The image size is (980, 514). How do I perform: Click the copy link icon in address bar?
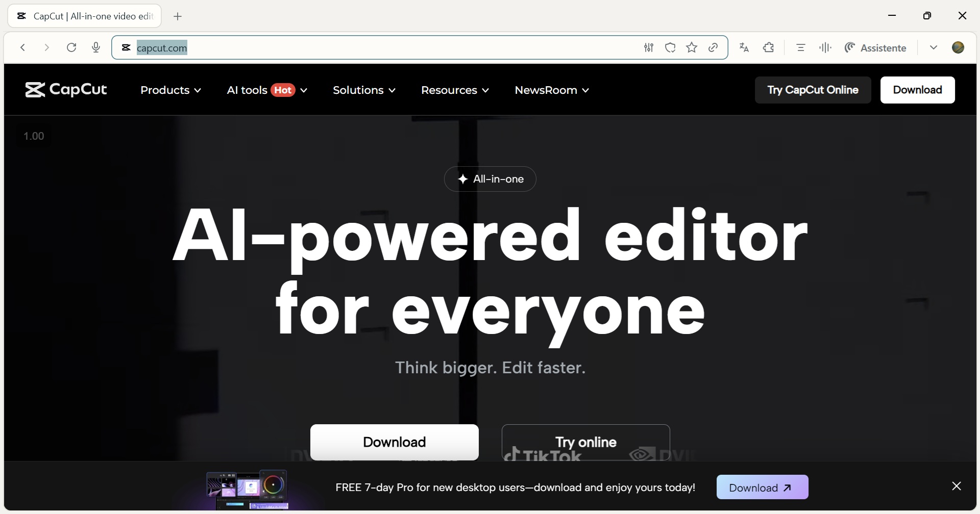pos(713,47)
